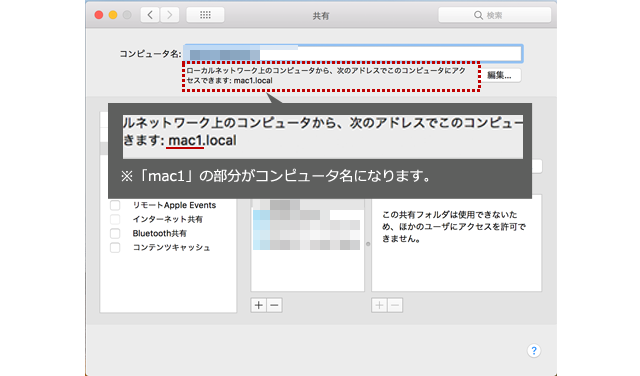640x376 pixels.
Task: Focus the コンピュータ名 text field
Action: [353, 53]
